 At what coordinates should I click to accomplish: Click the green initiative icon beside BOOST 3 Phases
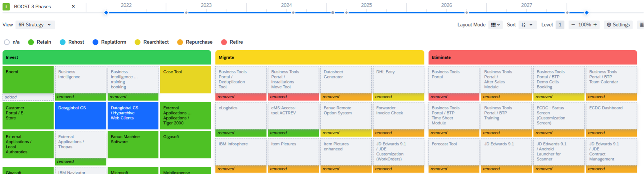tap(6, 6)
